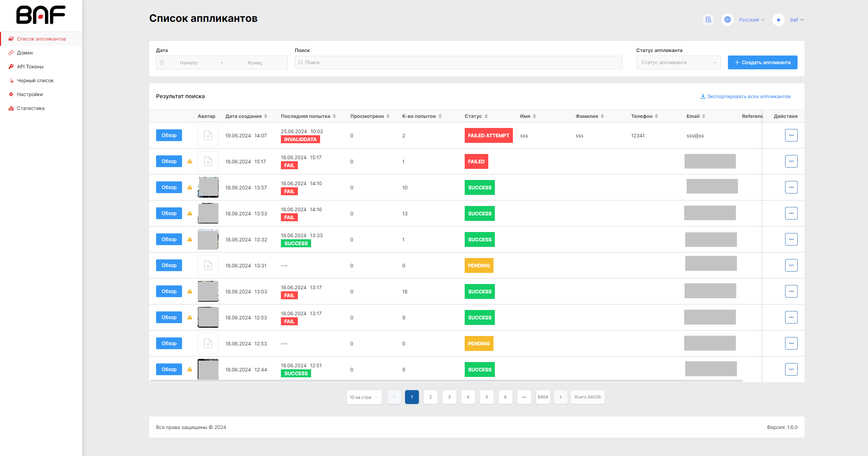Open Черный список sidebar item
This screenshot has width=868, height=456.
click(x=41, y=80)
